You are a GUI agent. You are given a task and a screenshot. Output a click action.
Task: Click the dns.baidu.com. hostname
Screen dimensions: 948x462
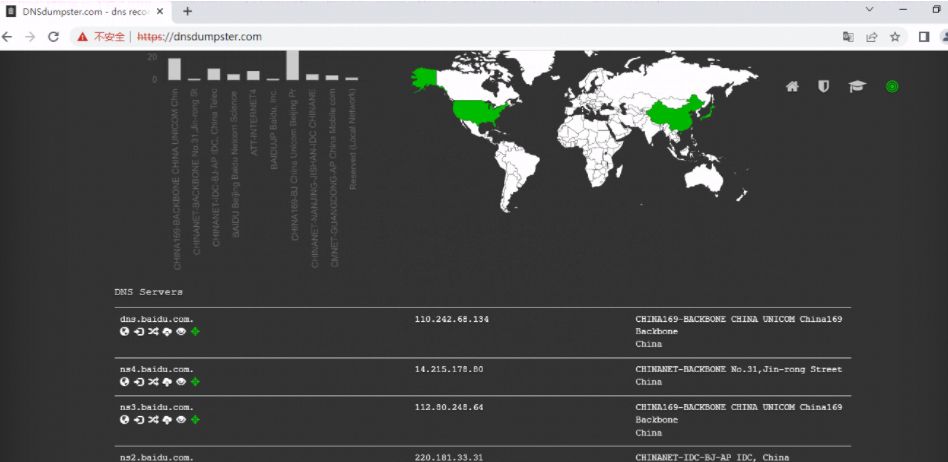[157, 319]
